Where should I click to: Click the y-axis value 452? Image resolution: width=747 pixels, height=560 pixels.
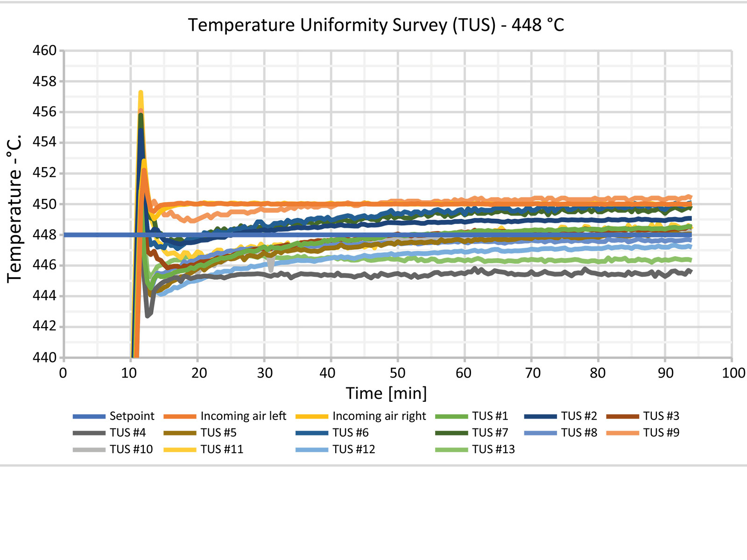[x=44, y=173]
